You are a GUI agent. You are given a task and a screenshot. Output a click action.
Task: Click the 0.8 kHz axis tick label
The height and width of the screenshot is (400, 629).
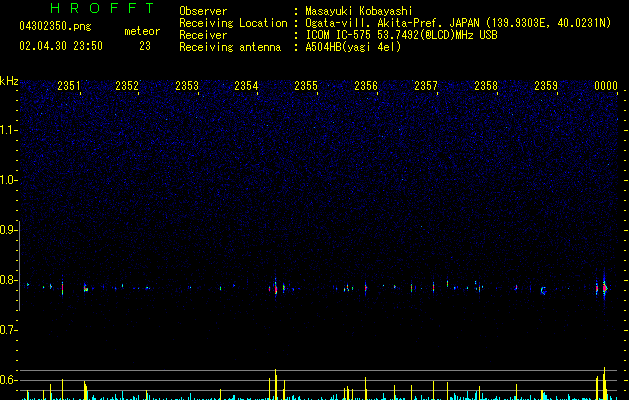pyautogui.click(x=8, y=280)
